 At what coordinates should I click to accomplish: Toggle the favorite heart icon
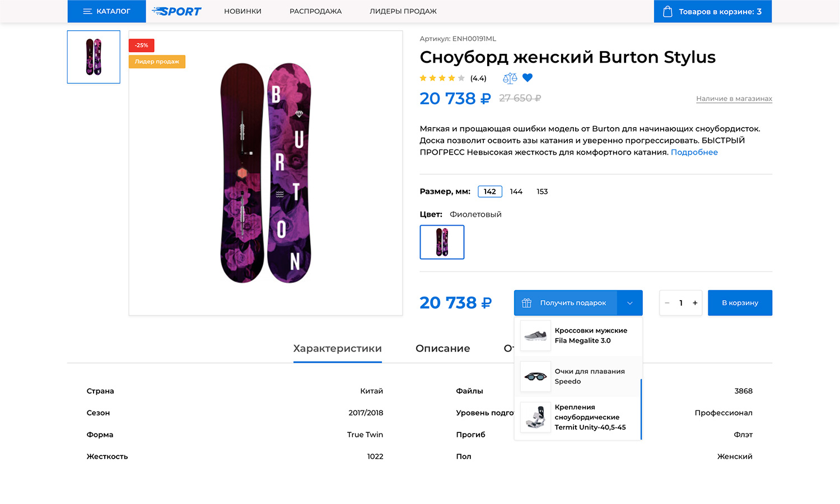point(528,78)
